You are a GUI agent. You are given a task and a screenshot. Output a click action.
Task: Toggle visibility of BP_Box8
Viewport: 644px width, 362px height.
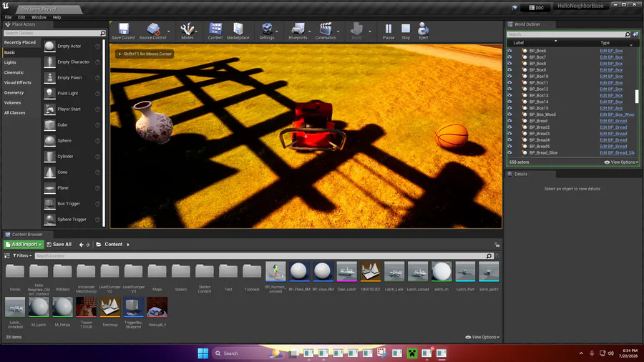(509, 64)
